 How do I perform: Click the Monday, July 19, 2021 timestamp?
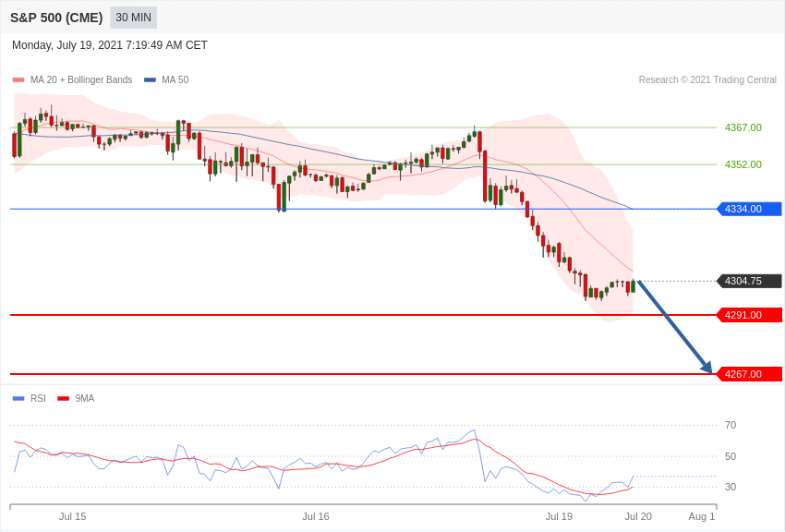coord(110,45)
